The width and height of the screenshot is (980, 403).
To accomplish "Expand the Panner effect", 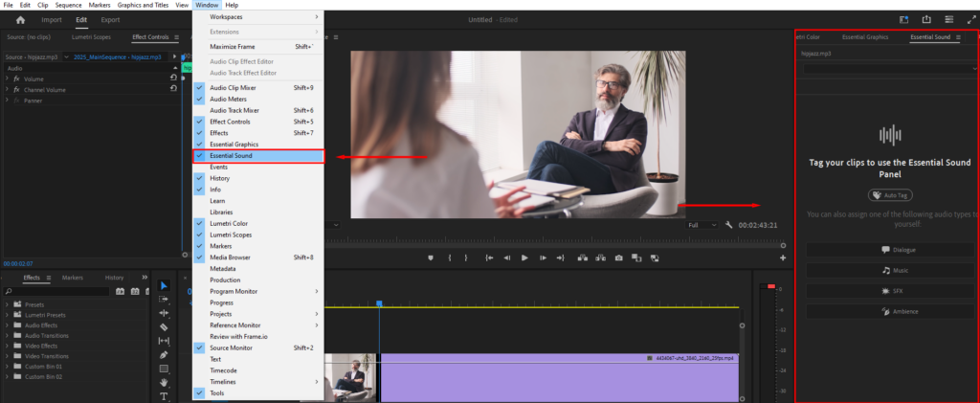I will click(7, 100).
